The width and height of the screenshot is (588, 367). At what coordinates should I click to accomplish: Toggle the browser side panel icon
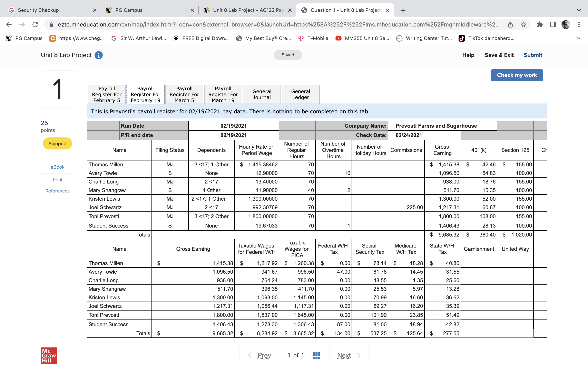(553, 24)
